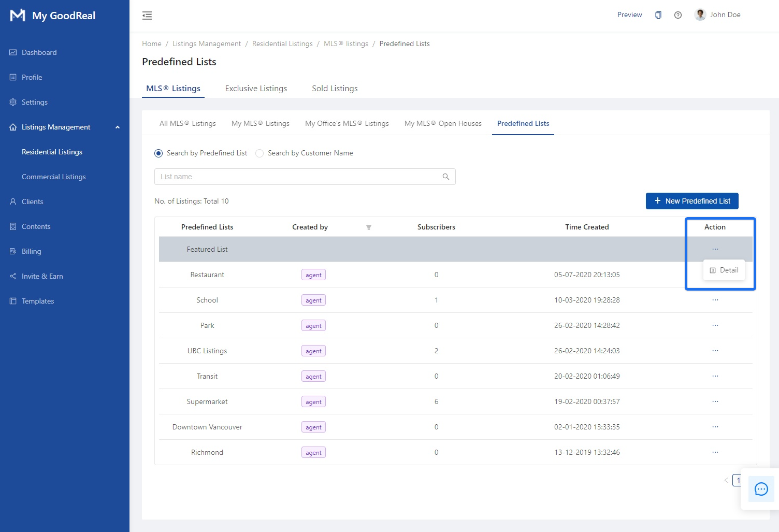Click the search magnifier in List name field
The width and height of the screenshot is (779, 532).
pyautogui.click(x=445, y=177)
